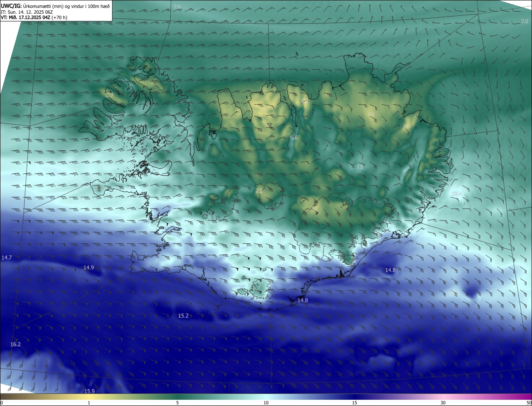Click the 16.2 value label on the map

point(15,345)
